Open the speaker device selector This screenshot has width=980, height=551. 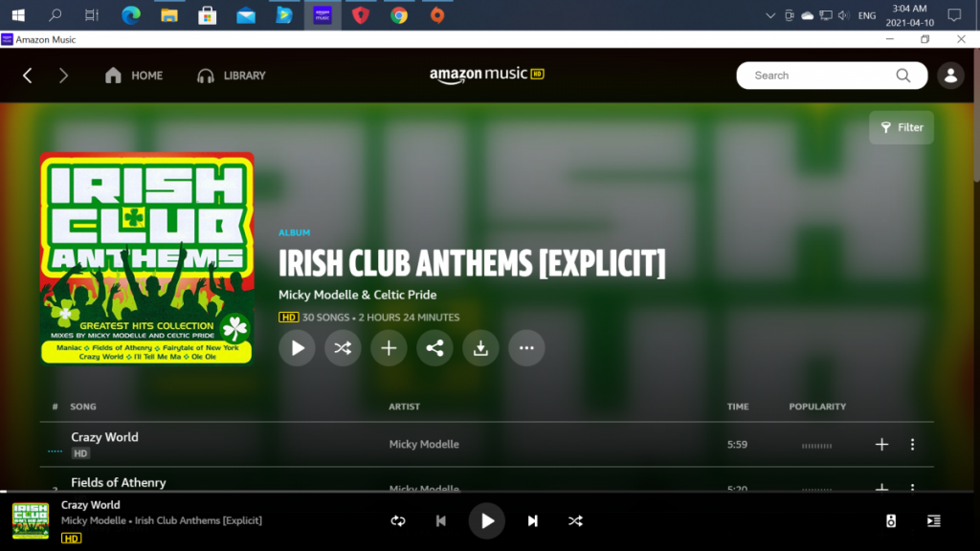891,521
